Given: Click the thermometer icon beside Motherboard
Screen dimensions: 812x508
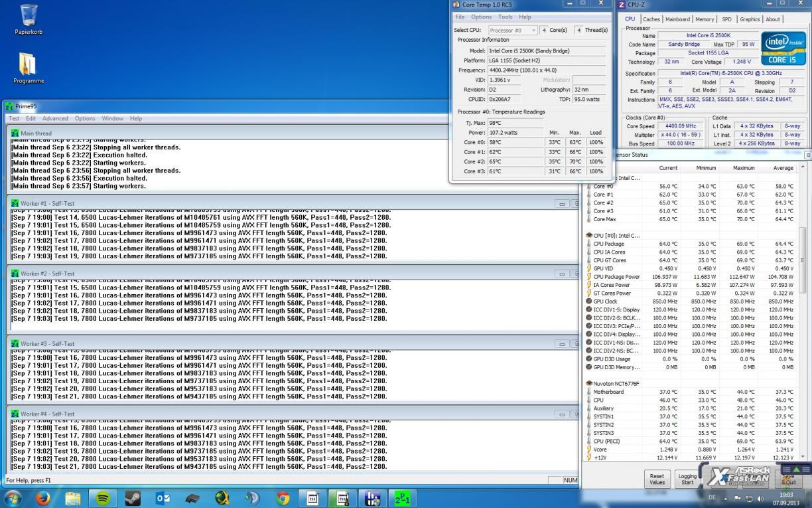Looking at the screenshot, I should tap(589, 392).
